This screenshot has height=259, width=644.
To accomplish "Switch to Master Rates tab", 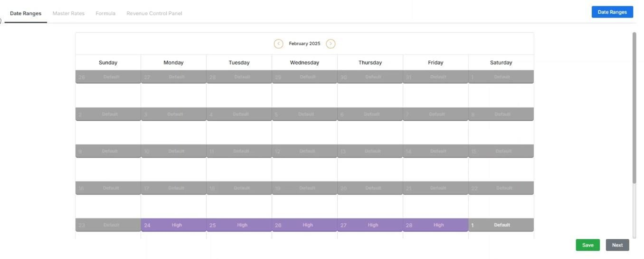I will click(x=69, y=14).
